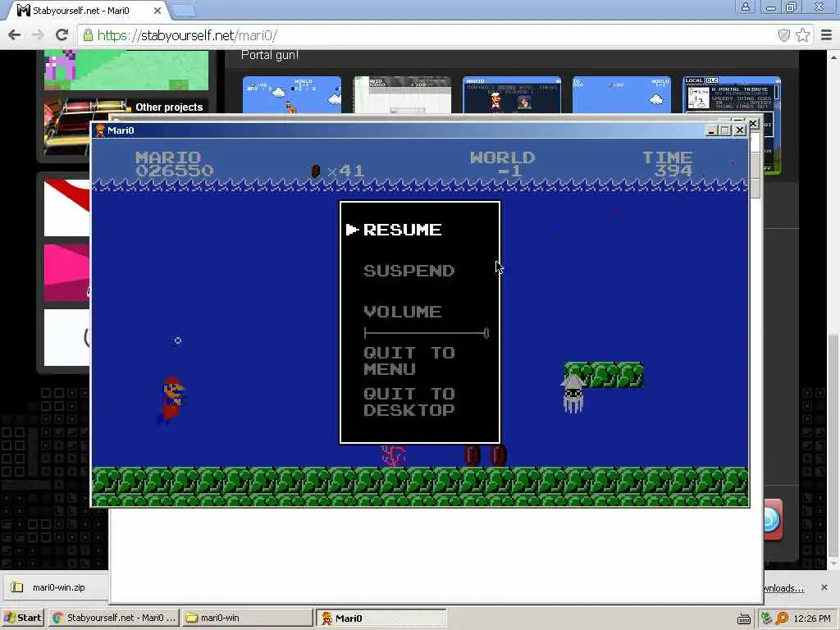Screen dimensions: 840x630
Task: Click the red-white project thumbnail in sidebar
Action: [x=66, y=208]
